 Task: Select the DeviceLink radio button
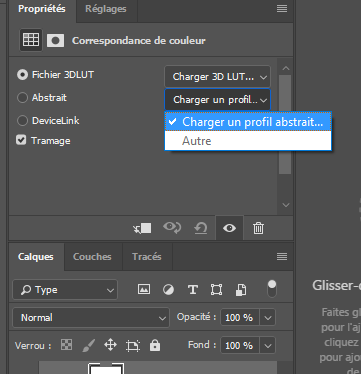pyautogui.click(x=22, y=120)
